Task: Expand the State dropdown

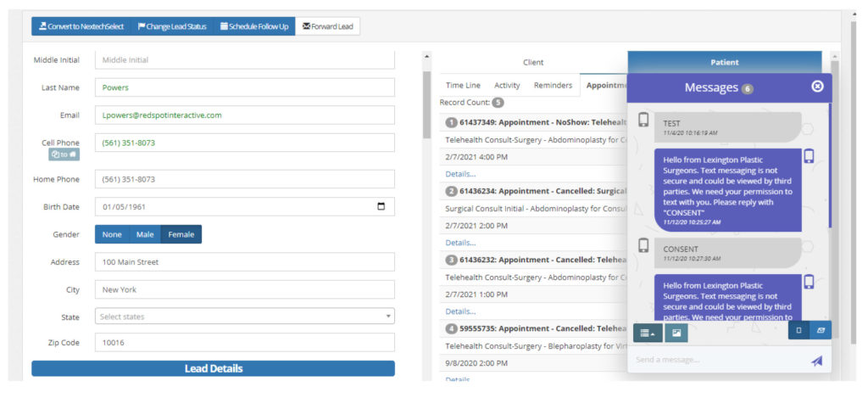Action: coord(244,317)
